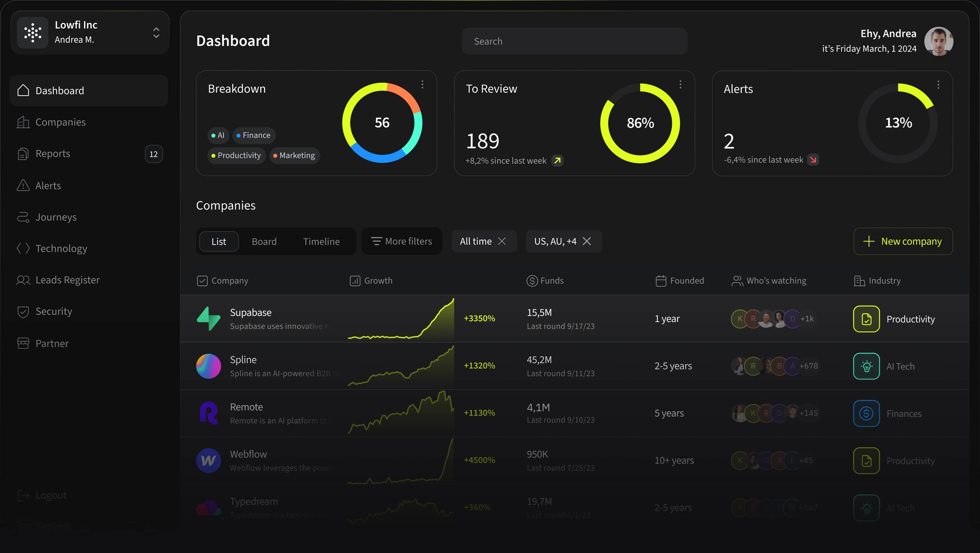This screenshot has height=553, width=980.
Task: Click the Search input field
Action: [x=574, y=41]
